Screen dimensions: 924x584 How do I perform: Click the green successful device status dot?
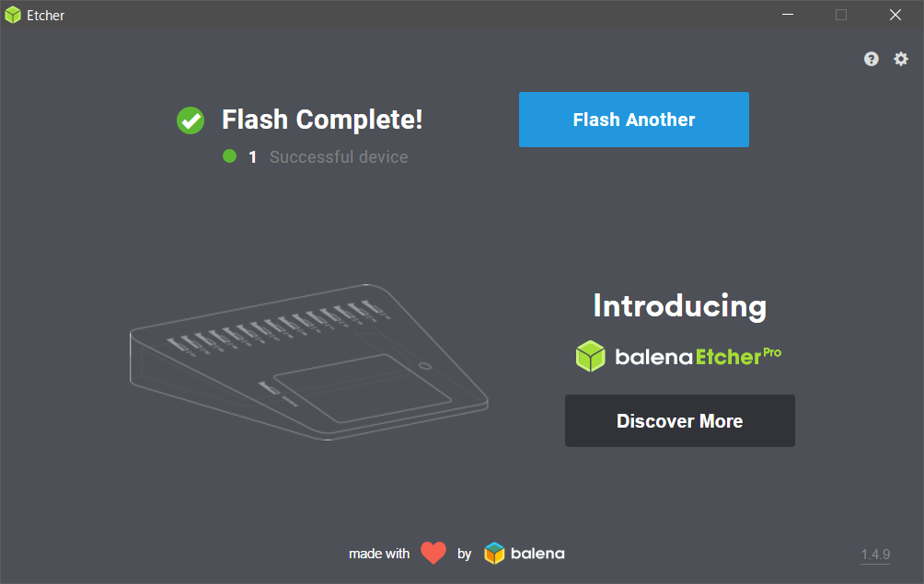click(x=230, y=156)
